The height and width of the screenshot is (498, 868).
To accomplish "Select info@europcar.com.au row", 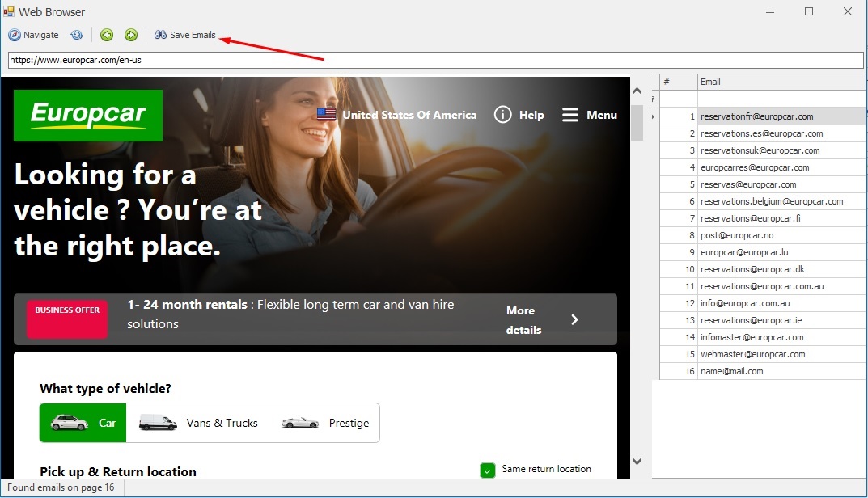I will coord(763,303).
